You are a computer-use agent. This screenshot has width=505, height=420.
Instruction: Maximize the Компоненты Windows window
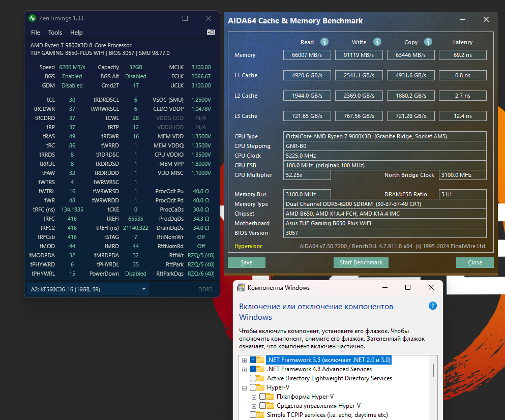point(408,287)
